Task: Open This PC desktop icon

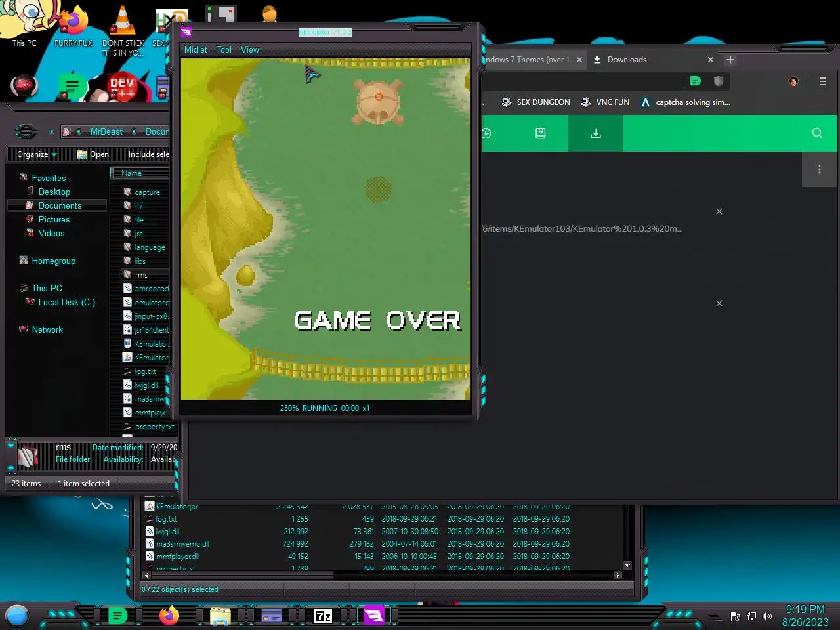Action: coord(24,26)
